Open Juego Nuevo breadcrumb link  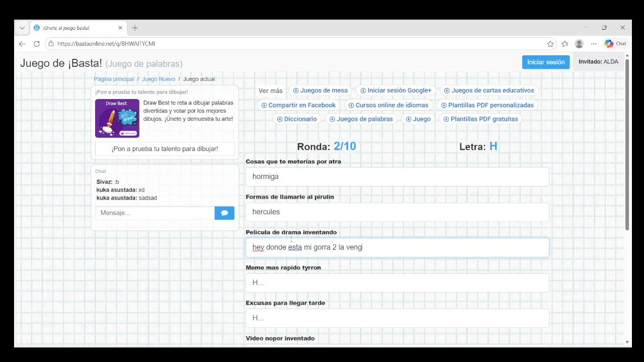(x=158, y=79)
